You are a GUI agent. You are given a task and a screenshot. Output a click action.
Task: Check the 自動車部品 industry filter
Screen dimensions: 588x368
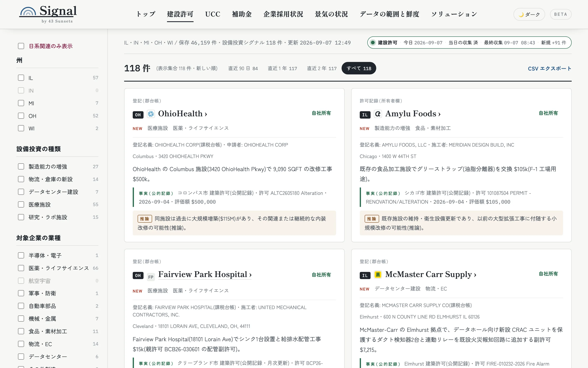point(21,306)
